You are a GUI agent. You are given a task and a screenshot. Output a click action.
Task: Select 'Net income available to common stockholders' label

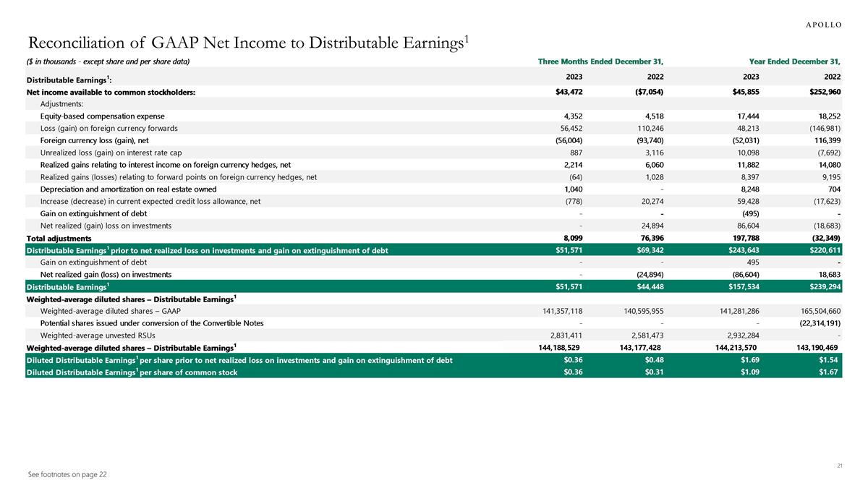coord(111,92)
